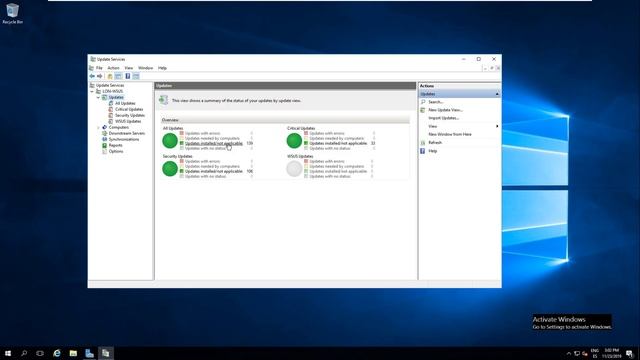This screenshot has width=640, height=360.
Task: Click All Updates with errors link
Action: [x=202, y=133]
